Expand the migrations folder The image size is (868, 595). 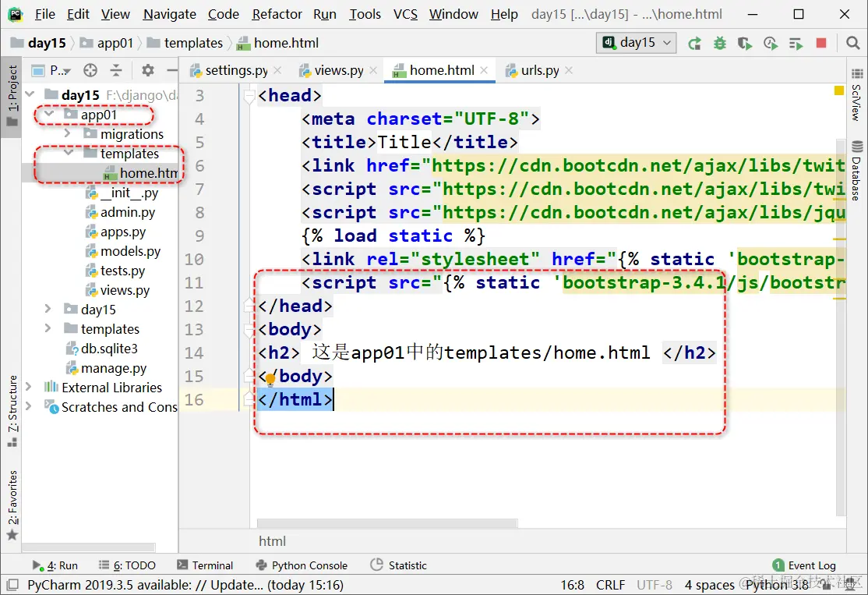pyautogui.click(x=68, y=133)
